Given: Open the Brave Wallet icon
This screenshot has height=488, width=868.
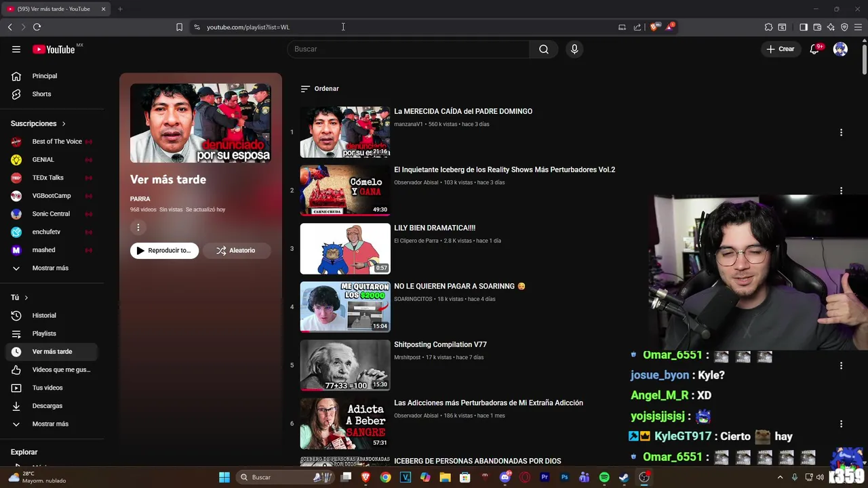Looking at the screenshot, I should point(817,27).
